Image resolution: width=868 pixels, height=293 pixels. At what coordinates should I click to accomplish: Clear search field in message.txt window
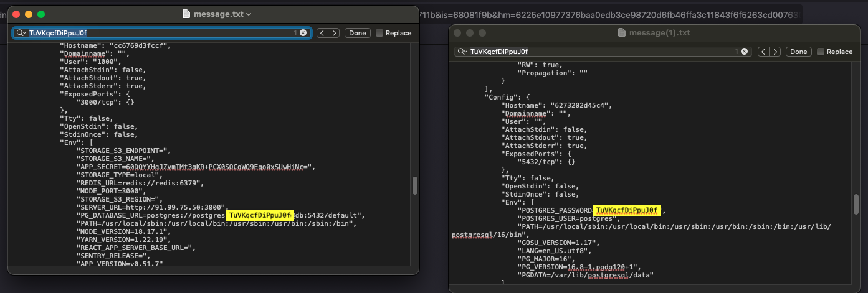coord(303,33)
